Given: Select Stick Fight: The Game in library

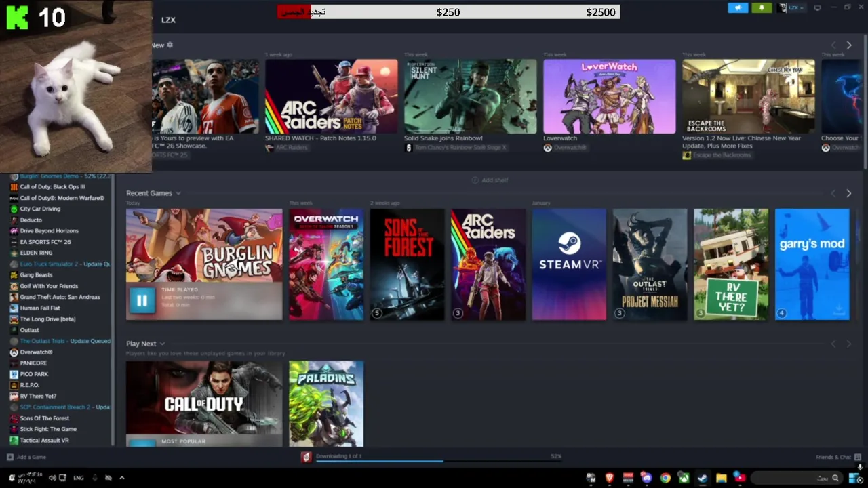Looking at the screenshot, I should [x=48, y=429].
